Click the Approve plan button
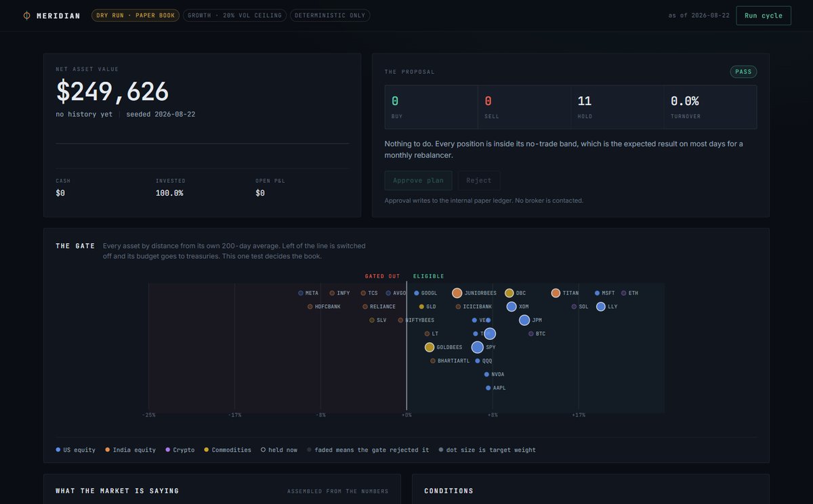 click(418, 181)
